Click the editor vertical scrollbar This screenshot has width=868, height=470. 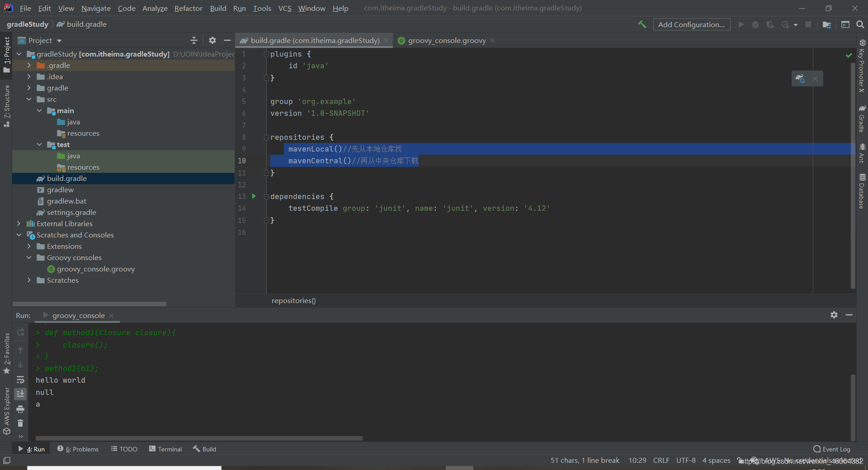tap(853, 176)
